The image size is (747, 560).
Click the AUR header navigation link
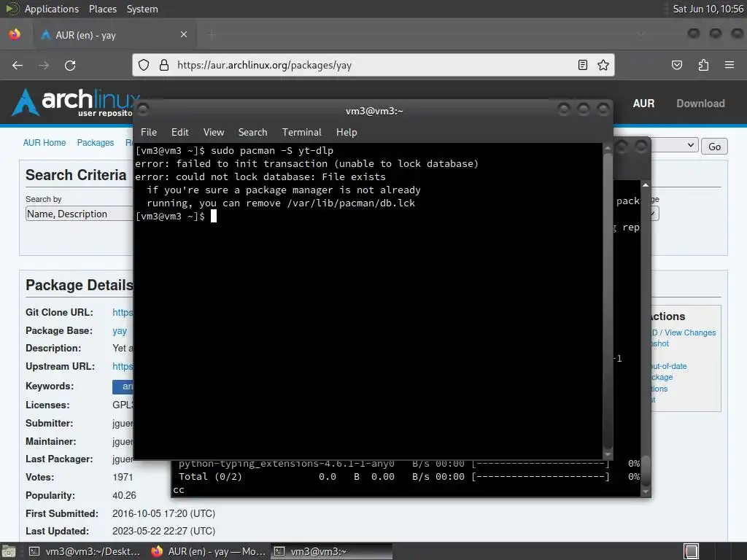[x=643, y=104]
